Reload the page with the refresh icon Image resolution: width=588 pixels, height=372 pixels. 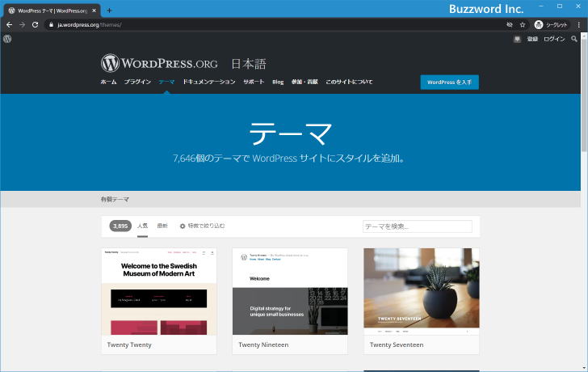point(36,25)
